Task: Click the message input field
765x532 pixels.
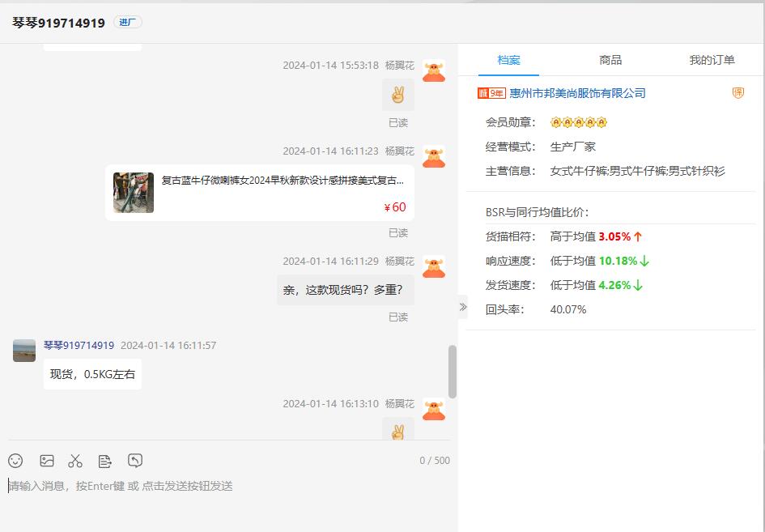Action: pos(228,486)
